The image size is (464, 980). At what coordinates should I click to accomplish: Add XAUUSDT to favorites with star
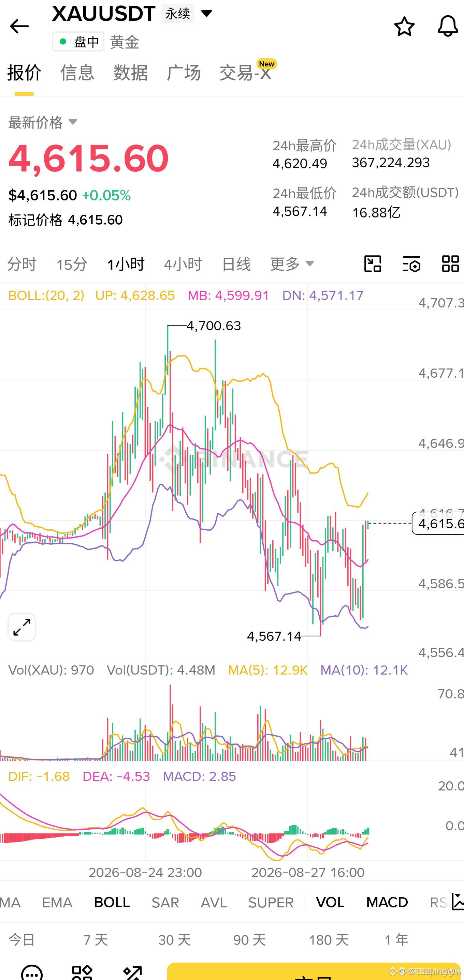pyautogui.click(x=404, y=27)
